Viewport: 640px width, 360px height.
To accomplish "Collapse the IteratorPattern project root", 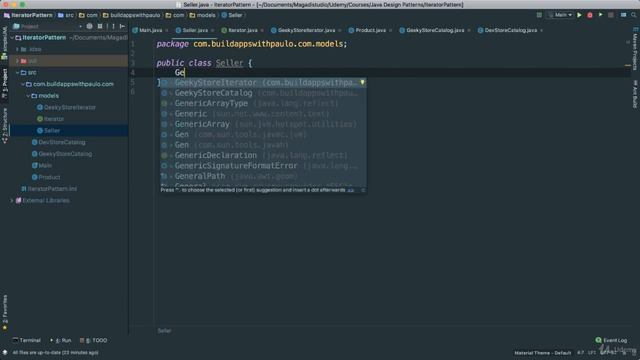I will coord(12,38).
